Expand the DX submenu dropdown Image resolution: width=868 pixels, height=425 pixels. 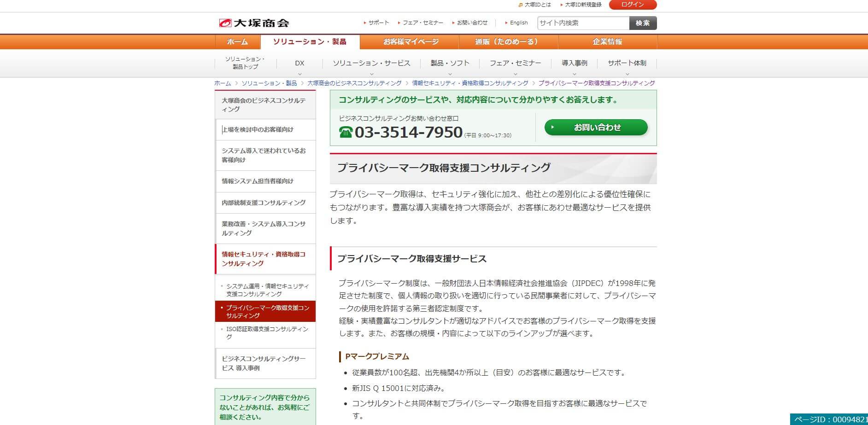tap(300, 64)
